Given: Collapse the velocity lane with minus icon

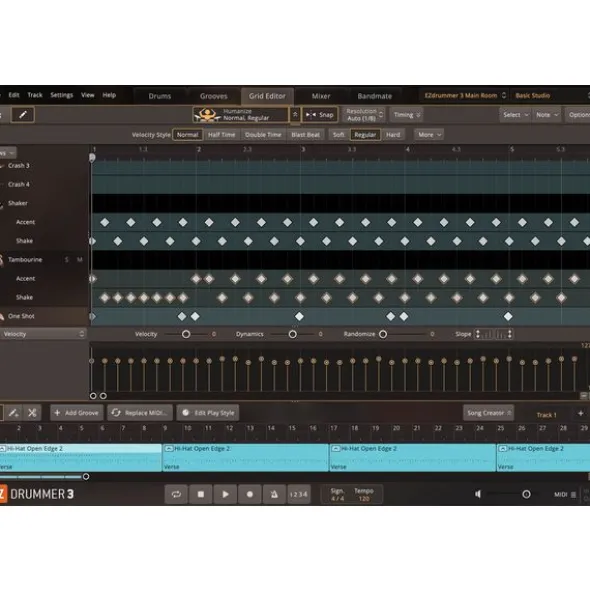Looking at the screenshot, I should click(x=584, y=395).
